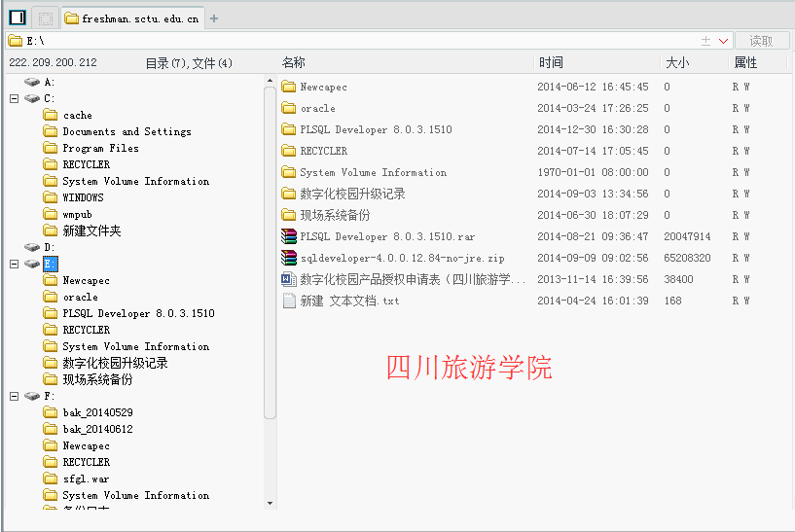Collapse the E: drive node
The width and height of the screenshot is (795, 532).
click(x=15, y=264)
